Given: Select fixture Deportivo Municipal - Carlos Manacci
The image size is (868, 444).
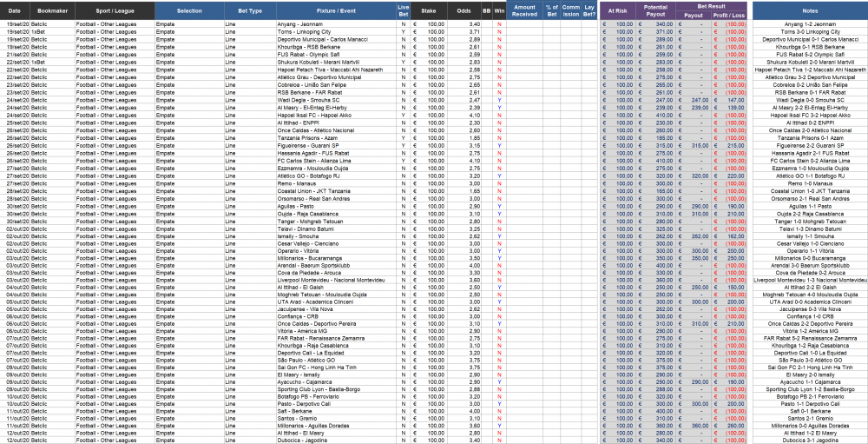Looking at the screenshot, I should (337, 40).
